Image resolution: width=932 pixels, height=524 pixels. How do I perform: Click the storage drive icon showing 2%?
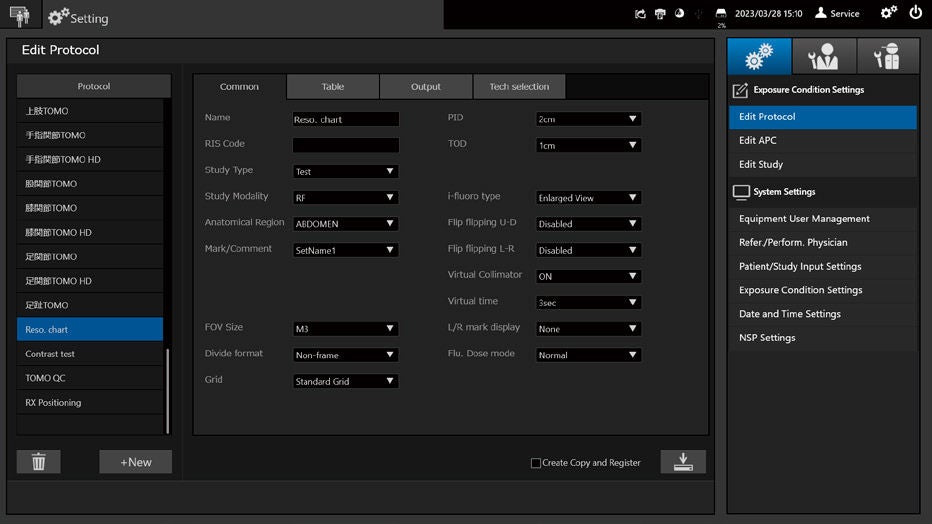721,14
